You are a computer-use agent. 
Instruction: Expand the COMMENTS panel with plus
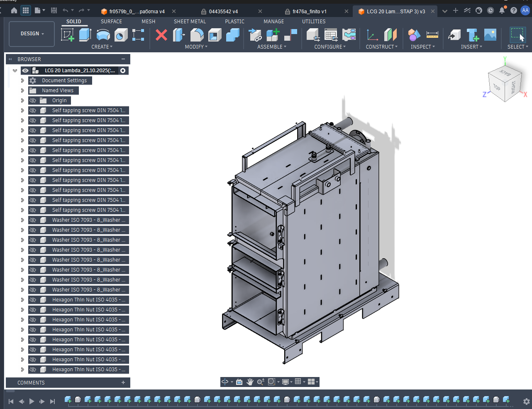[123, 382]
